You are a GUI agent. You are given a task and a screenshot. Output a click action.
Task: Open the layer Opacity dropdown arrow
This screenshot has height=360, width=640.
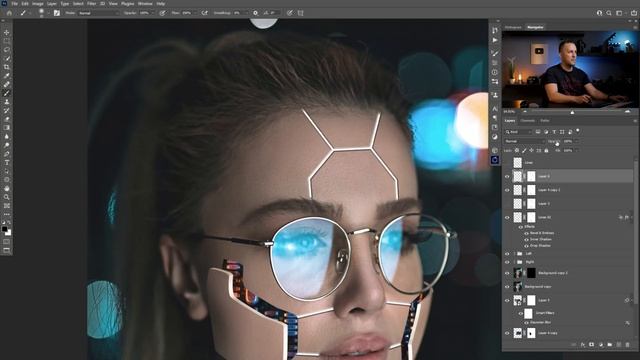[x=577, y=141]
